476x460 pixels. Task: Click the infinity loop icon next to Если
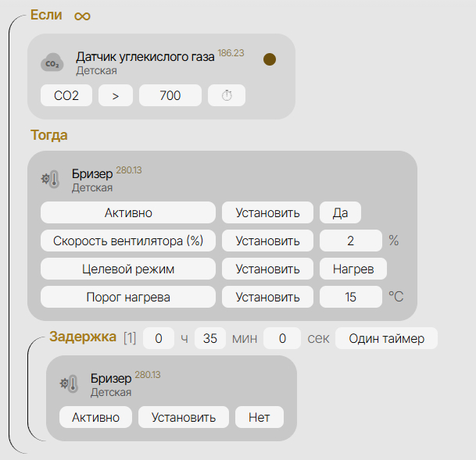(82, 16)
